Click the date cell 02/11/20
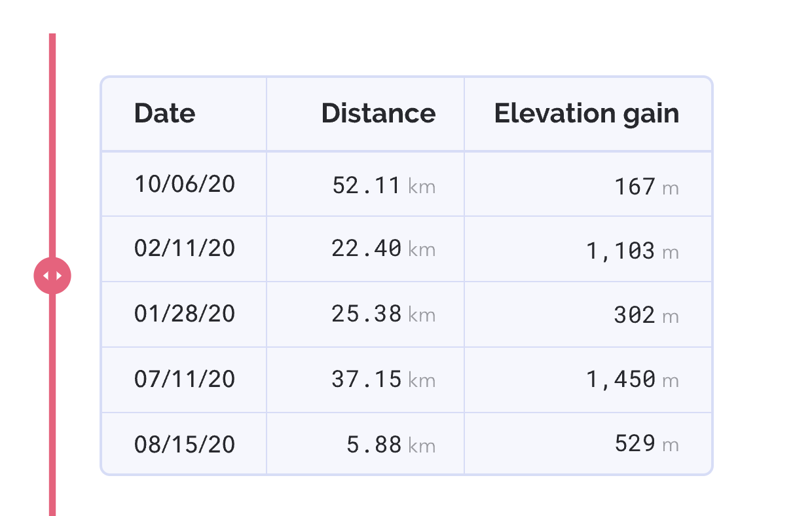The width and height of the screenshot is (812, 516). pos(185,249)
